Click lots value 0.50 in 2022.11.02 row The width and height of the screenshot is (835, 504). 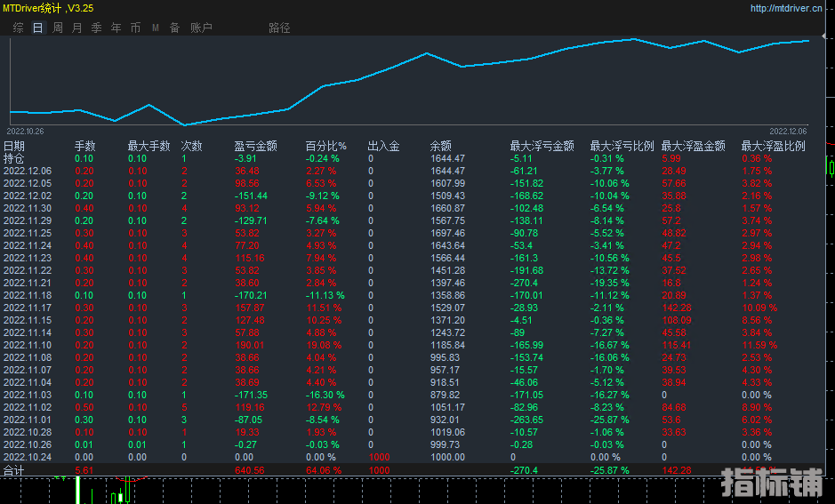pos(84,407)
